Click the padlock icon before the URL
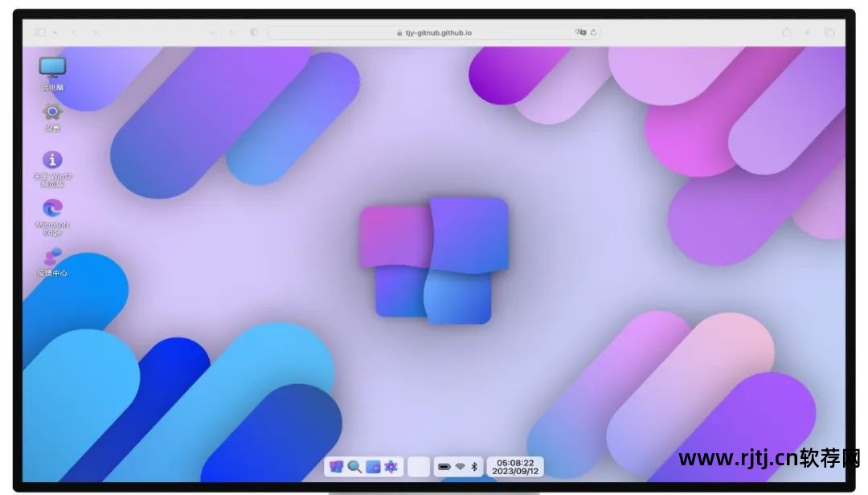868x495 pixels. 399,33
